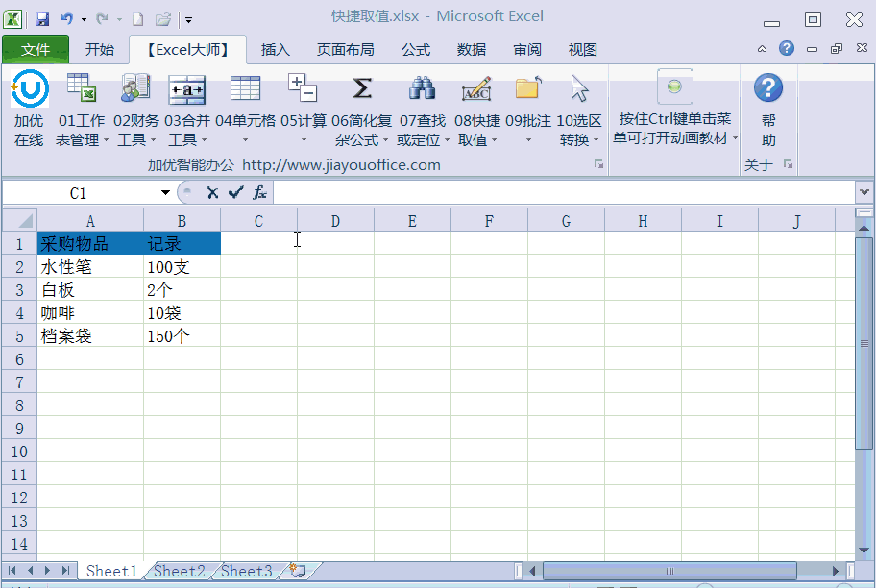Viewport: 876px width, 588px height.
Task: Switch to the 开始 Home tab
Action: coord(100,49)
